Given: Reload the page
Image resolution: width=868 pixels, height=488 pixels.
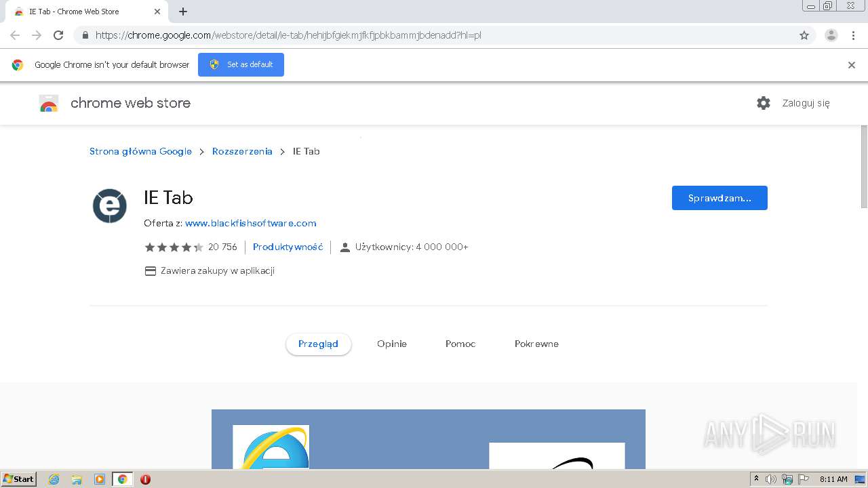Looking at the screenshot, I should tap(58, 35).
